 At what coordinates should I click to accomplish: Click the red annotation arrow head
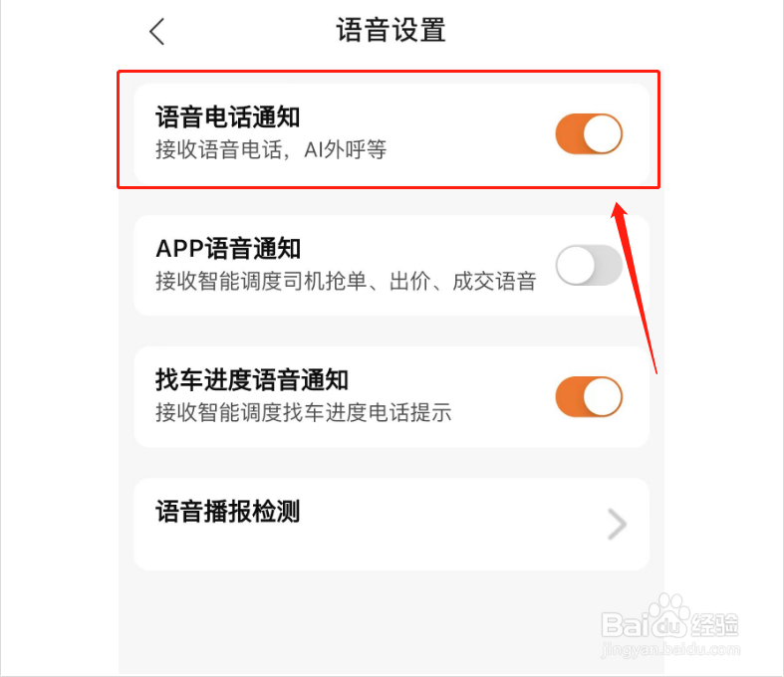[619, 211]
